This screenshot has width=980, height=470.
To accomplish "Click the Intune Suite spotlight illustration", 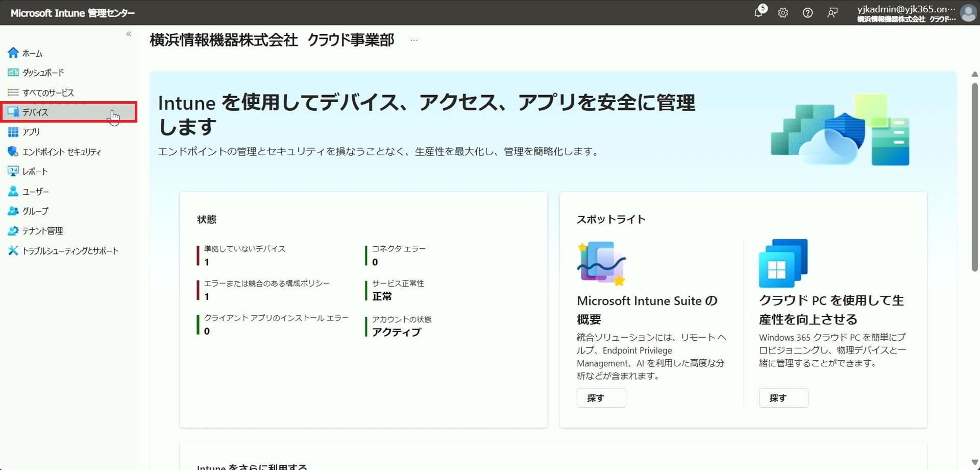I will [601, 264].
